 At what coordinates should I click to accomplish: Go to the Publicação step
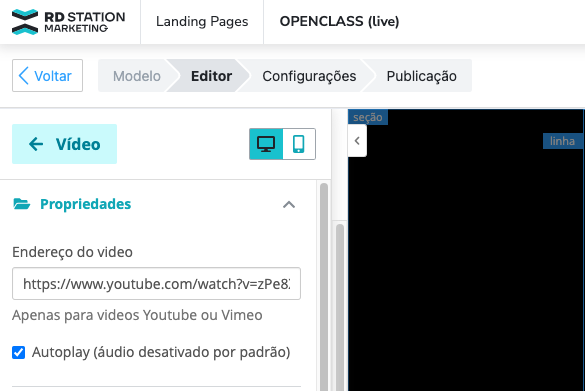421,76
